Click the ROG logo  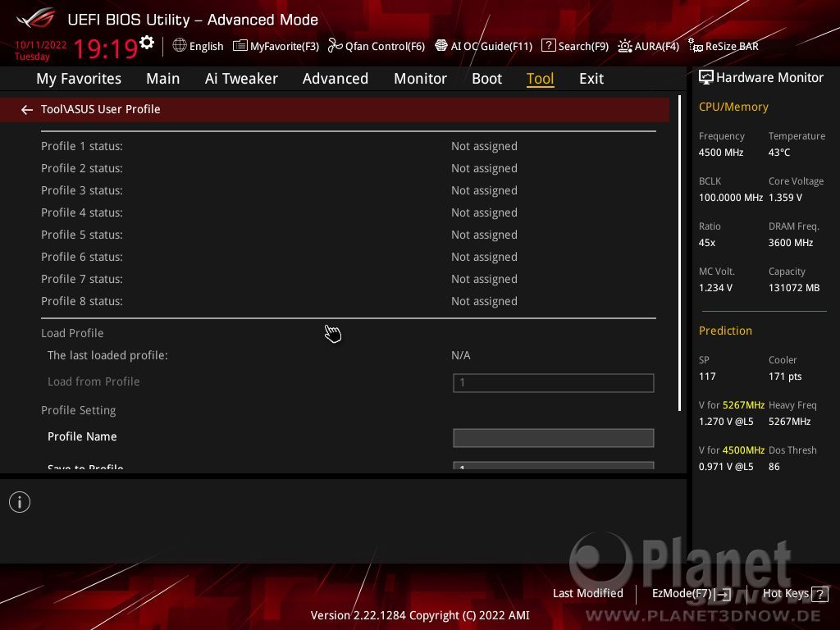[x=36, y=19]
